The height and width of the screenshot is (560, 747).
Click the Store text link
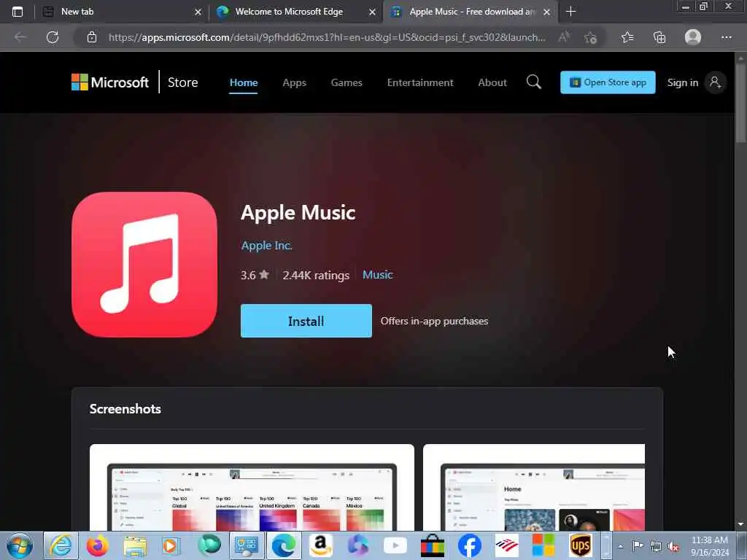tap(182, 82)
